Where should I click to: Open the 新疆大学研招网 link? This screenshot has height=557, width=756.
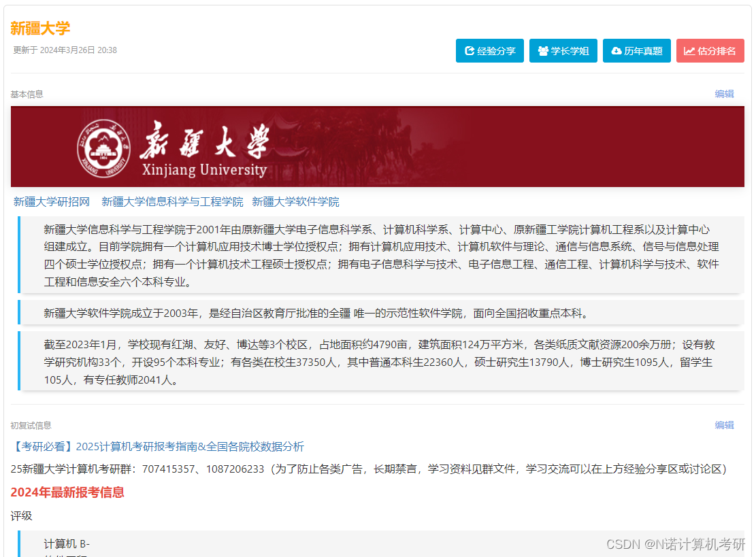coord(52,202)
